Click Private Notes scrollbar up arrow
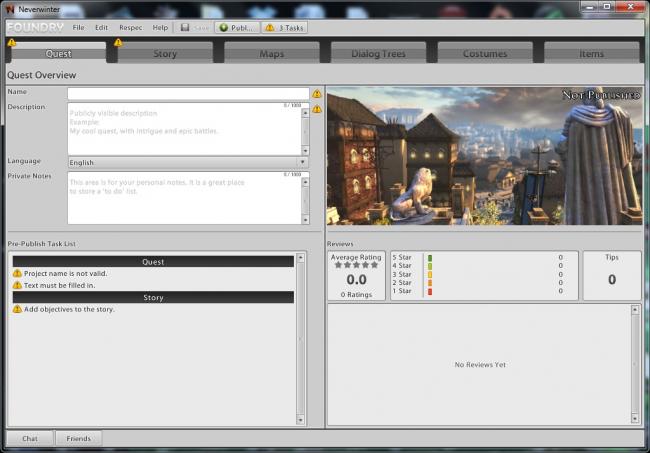 [306, 182]
